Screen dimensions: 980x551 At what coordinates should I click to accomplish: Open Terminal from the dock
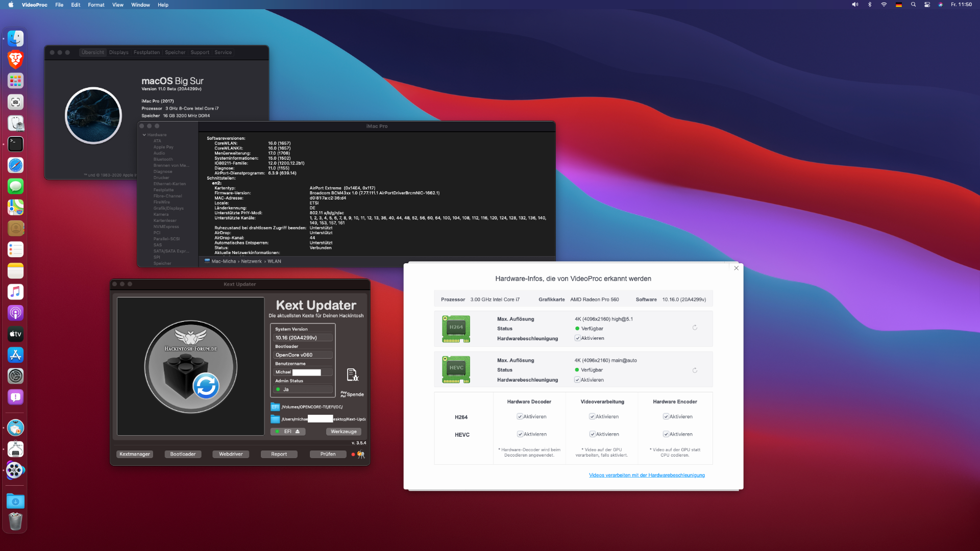[x=15, y=144]
